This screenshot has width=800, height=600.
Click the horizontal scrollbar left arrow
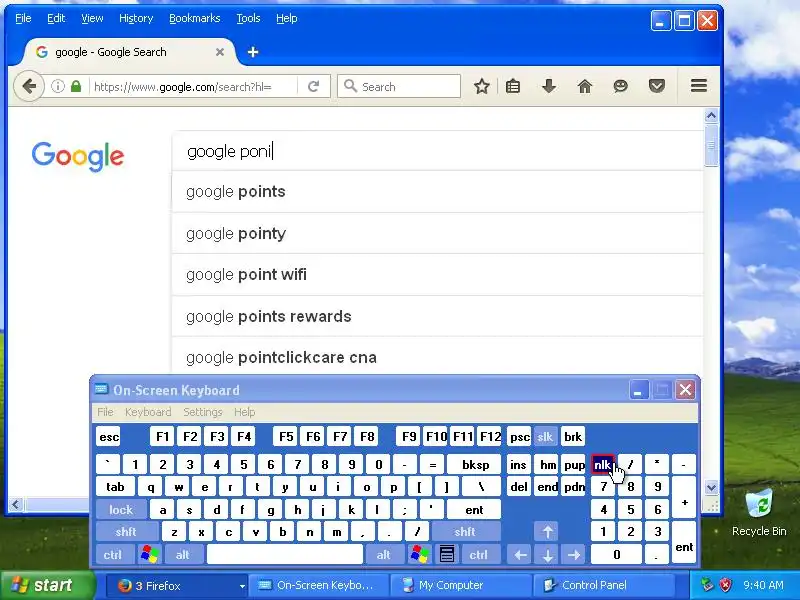point(15,505)
